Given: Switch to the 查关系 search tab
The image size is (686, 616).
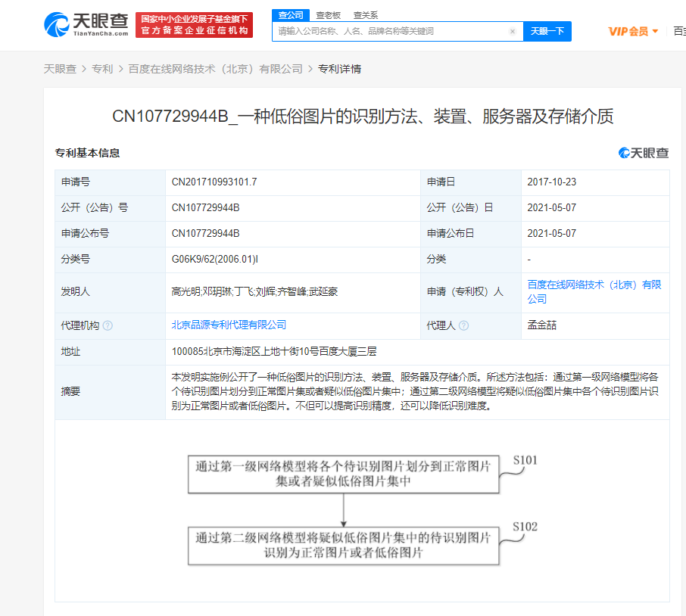Looking at the screenshot, I should [x=365, y=15].
